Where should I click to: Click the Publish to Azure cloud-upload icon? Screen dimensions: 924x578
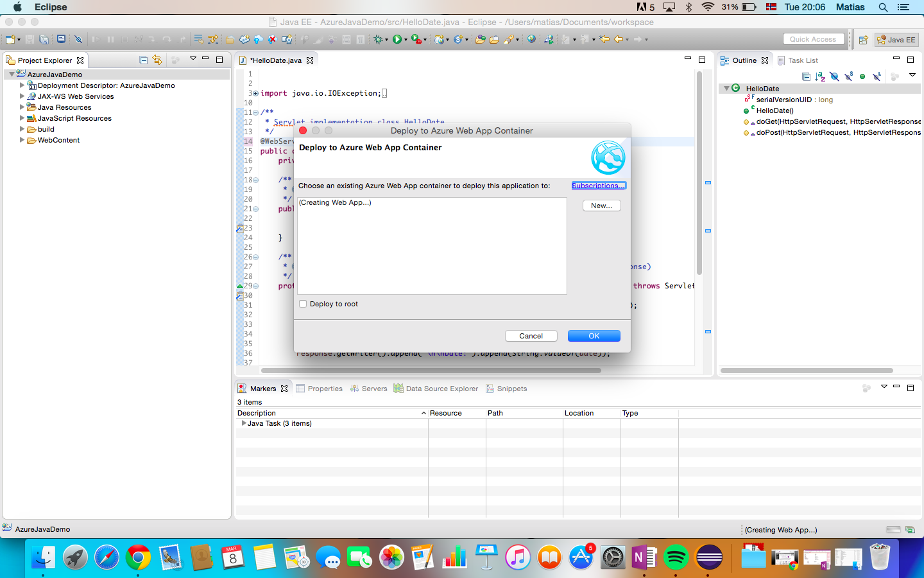click(x=258, y=39)
